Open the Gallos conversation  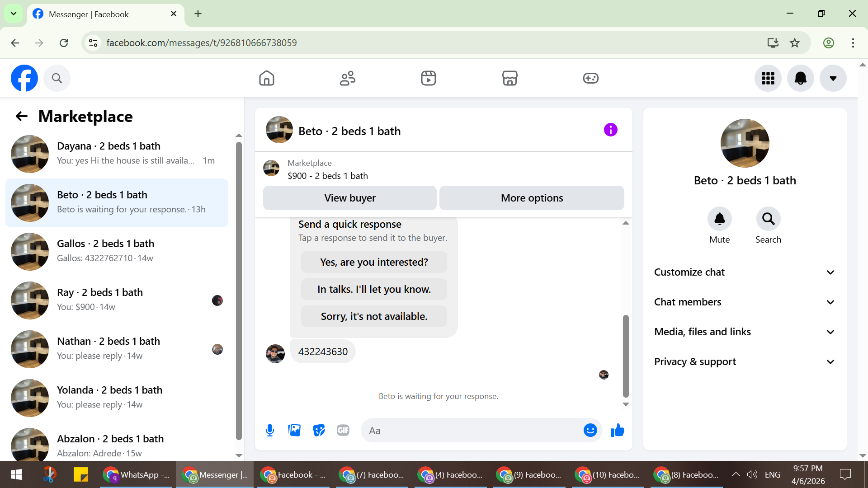point(117,252)
